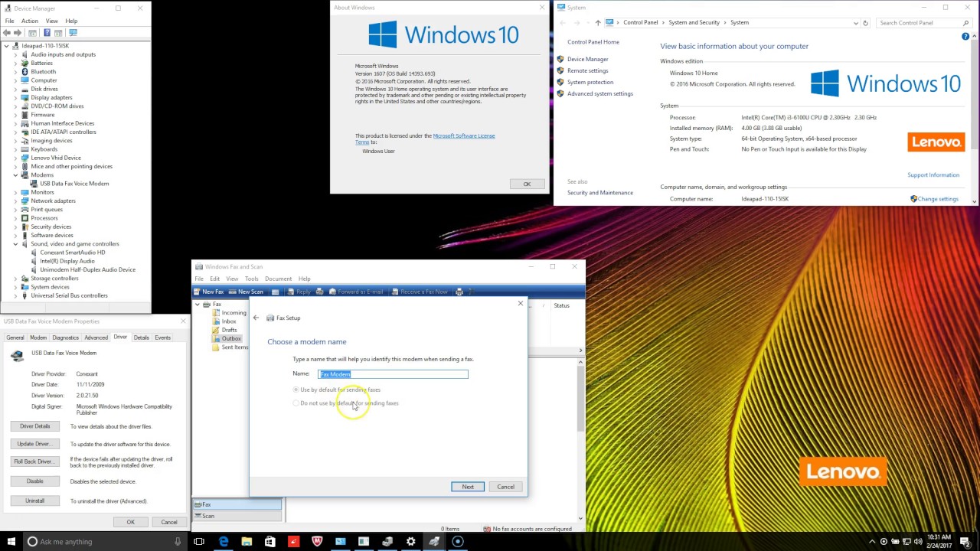Click the Print icon in Fax and Scan toolbar
Image resolution: width=980 pixels, height=551 pixels.
459,292
